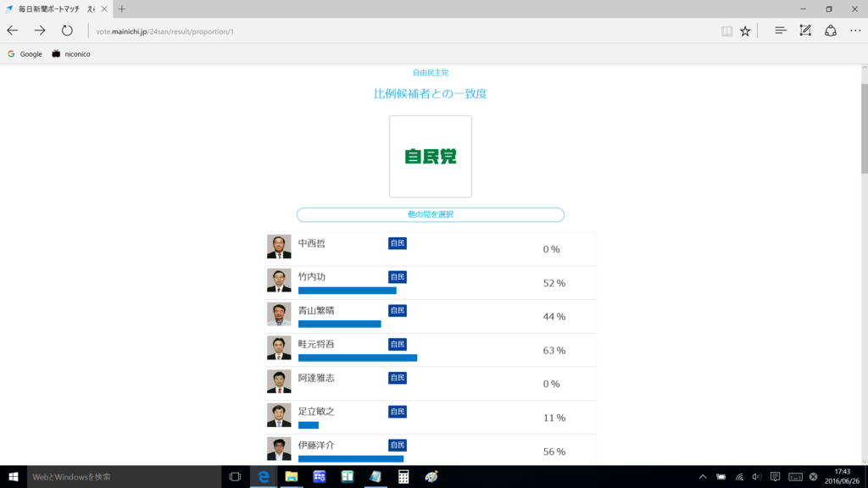Add page to favorites with star icon
868x488 pixels.
[745, 31]
